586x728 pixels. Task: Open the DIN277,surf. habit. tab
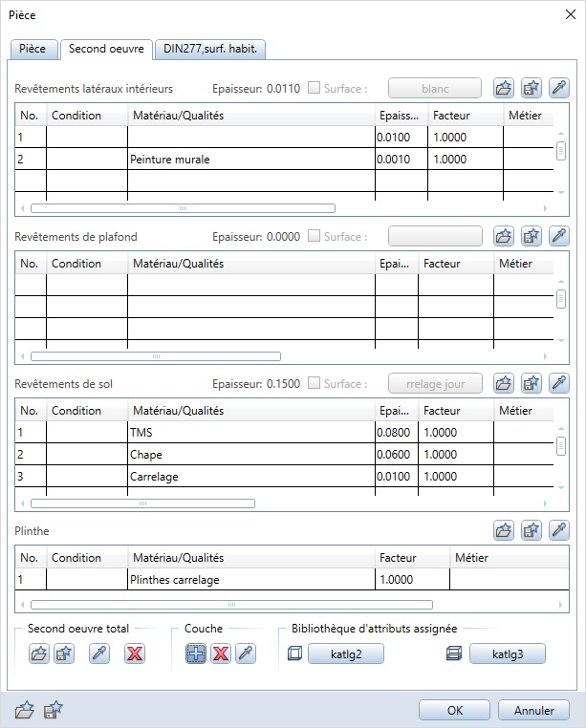click(210, 50)
